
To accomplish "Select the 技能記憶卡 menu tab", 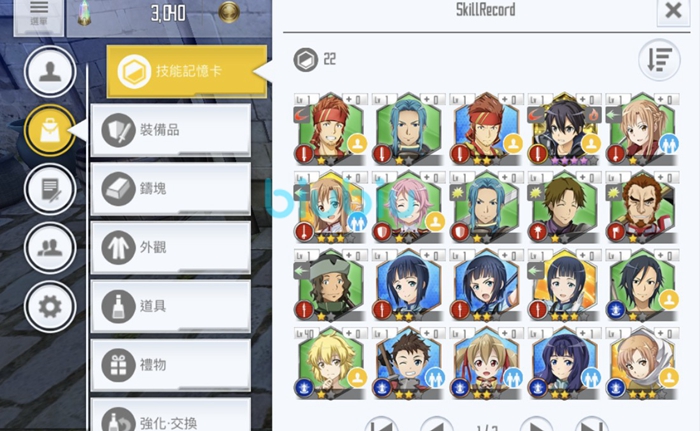I will (x=187, y=71).
